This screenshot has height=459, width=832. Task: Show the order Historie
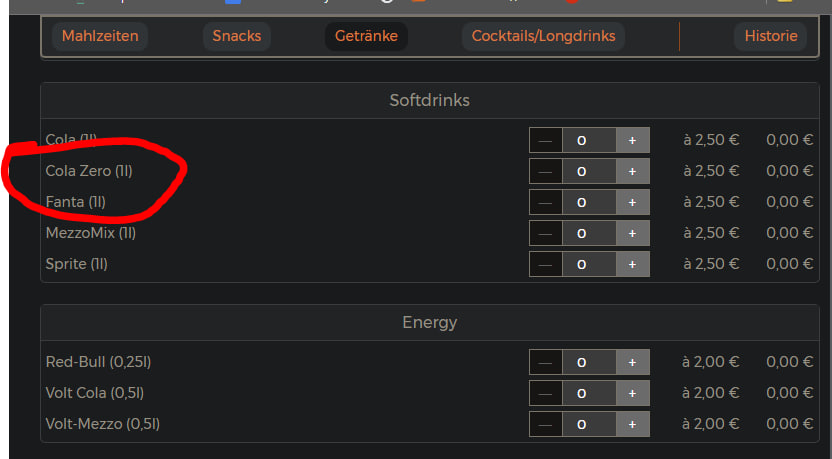[770, 36]
